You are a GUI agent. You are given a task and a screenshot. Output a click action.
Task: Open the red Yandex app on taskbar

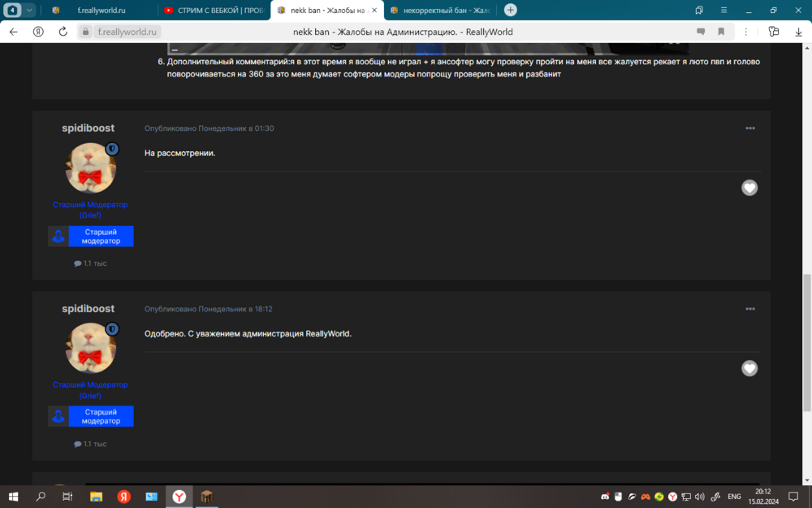[x=123, y=497]
